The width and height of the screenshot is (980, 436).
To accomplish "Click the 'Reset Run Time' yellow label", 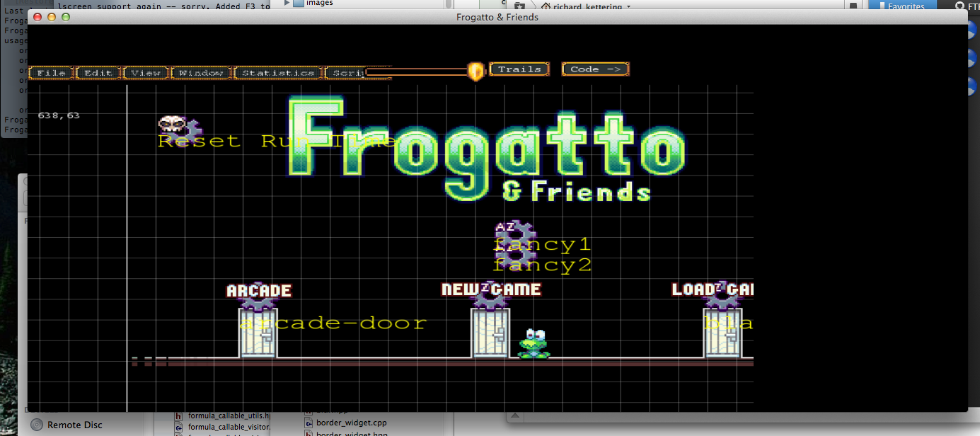I will coord(277,142).
